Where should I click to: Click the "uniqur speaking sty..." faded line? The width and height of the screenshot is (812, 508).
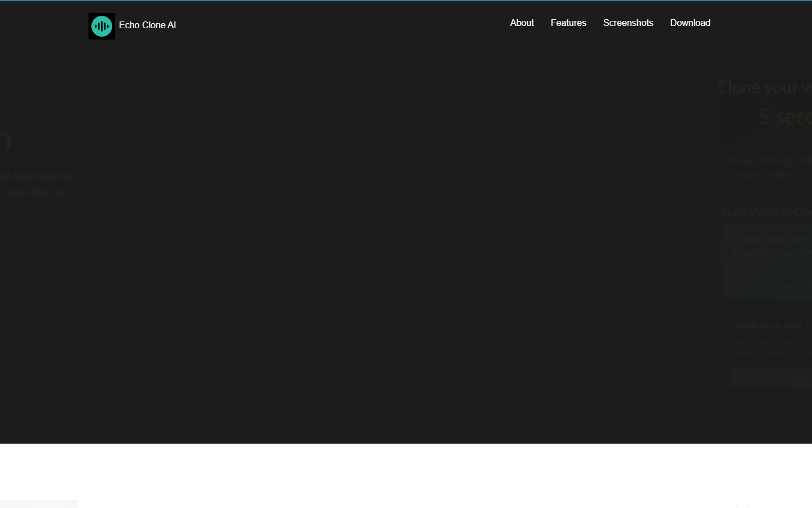tap(771, 175)
